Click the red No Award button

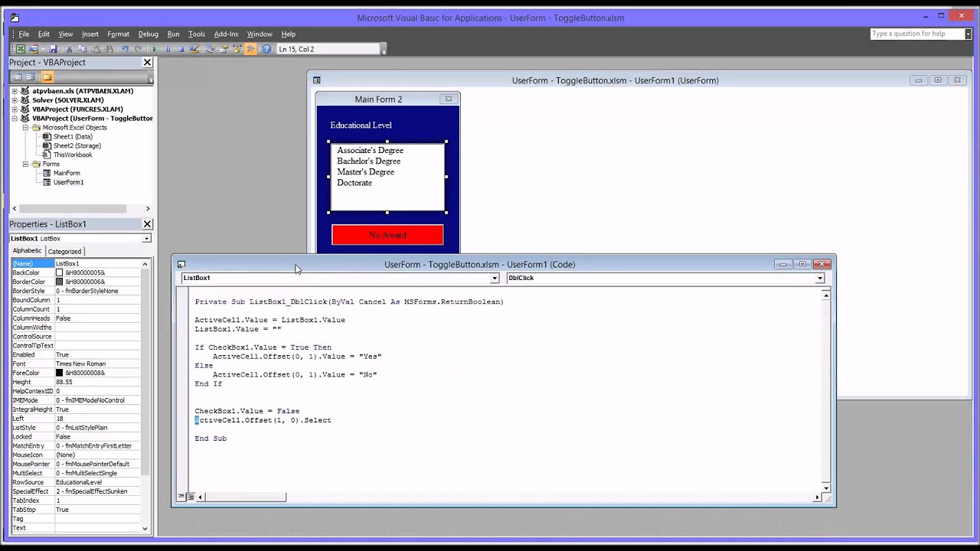387,235
